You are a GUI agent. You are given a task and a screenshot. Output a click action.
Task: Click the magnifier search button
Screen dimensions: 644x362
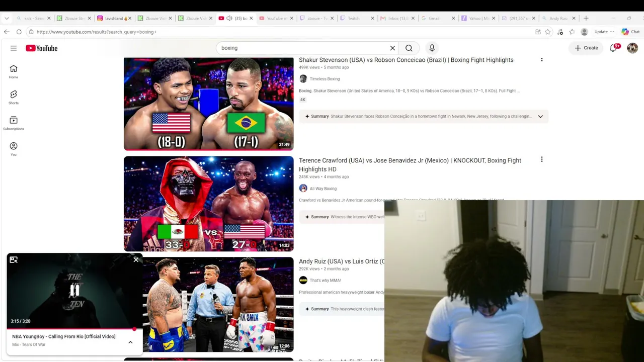409,48
